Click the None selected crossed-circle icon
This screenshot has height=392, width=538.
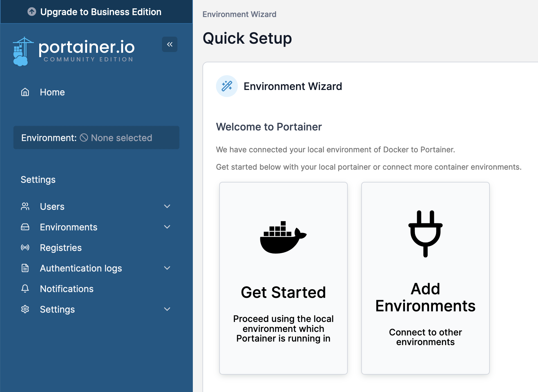(84, 138)
